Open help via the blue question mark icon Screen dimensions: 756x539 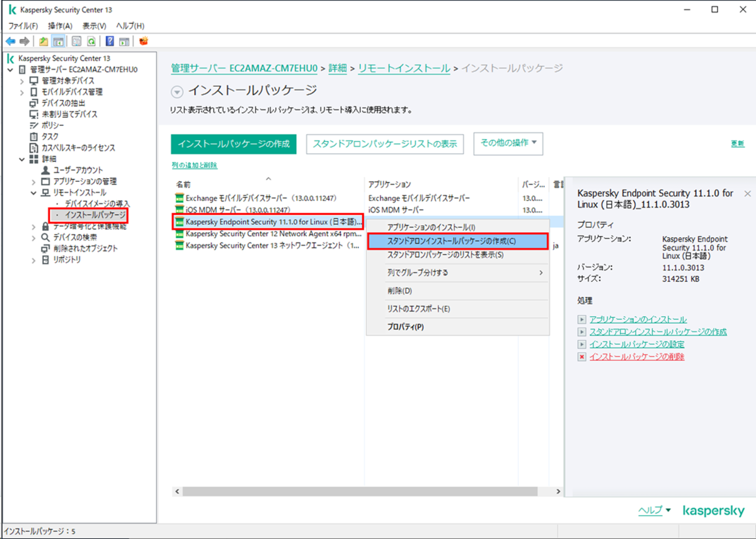pos(110,41)
